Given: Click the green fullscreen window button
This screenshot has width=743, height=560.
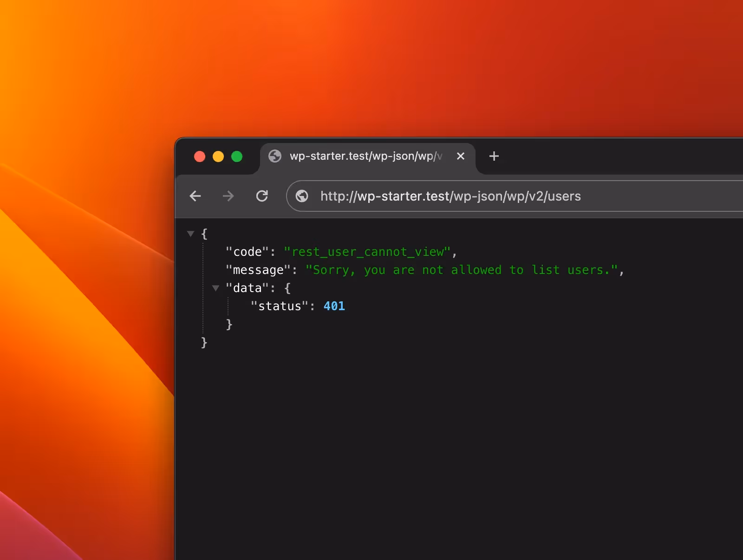Looking at the screenshot, I should (x=237, y=156).
